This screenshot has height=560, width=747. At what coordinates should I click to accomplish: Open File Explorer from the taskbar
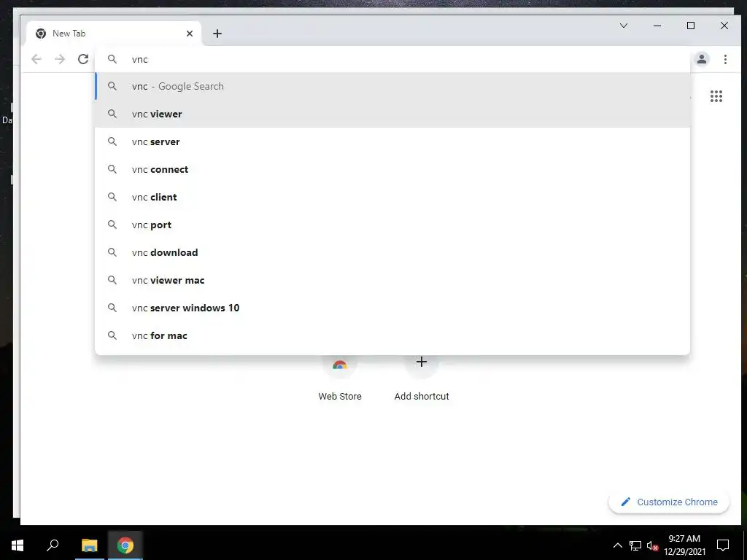coord(89,545)
